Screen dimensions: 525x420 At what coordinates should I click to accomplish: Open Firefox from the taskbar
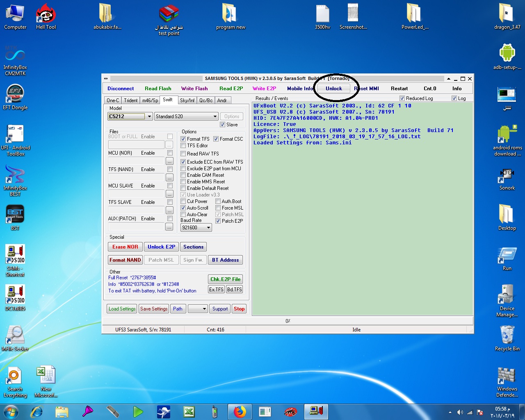pos(240,411)
